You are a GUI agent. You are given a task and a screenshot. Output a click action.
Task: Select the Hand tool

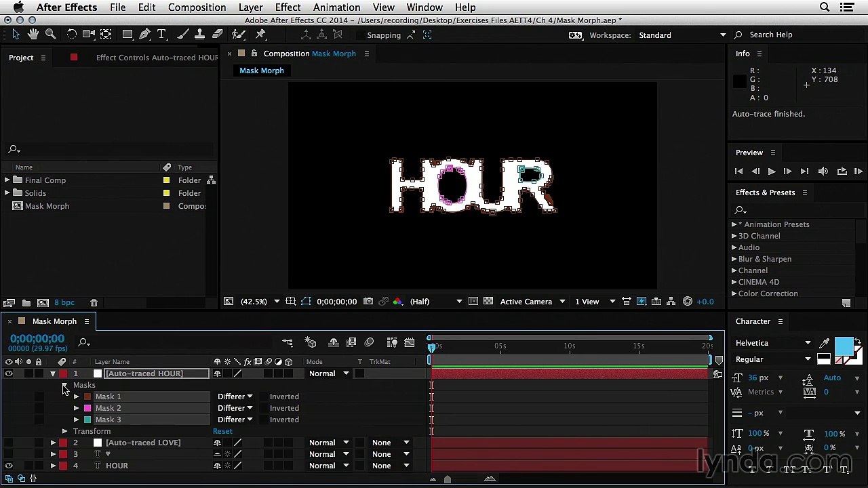coord(33,35)
